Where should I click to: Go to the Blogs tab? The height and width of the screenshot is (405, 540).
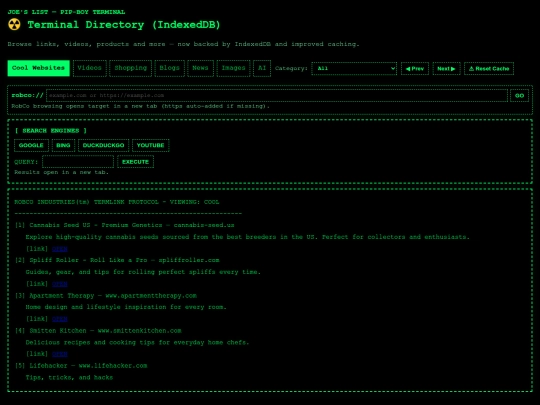(169, 68)
